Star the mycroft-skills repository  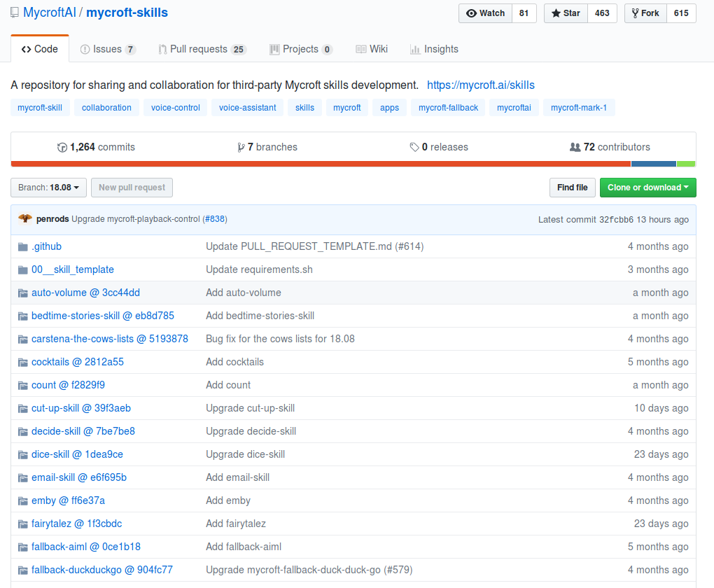[566, 13]
